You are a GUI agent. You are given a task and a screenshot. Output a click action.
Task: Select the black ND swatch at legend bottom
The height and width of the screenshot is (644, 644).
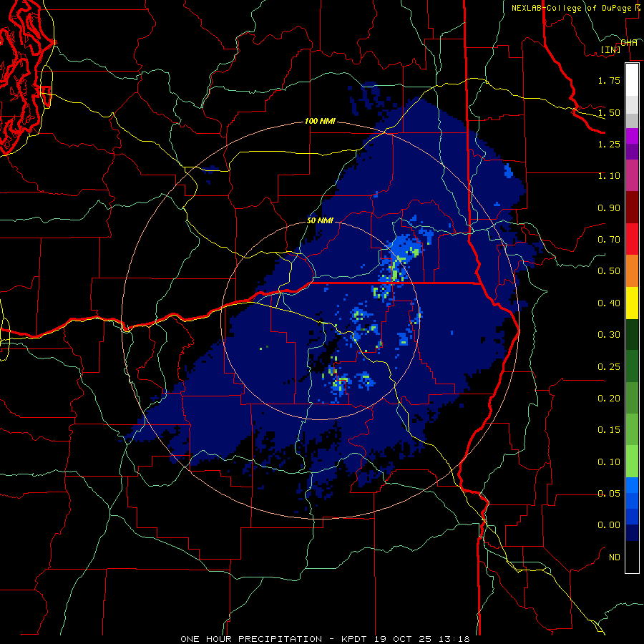632,557
